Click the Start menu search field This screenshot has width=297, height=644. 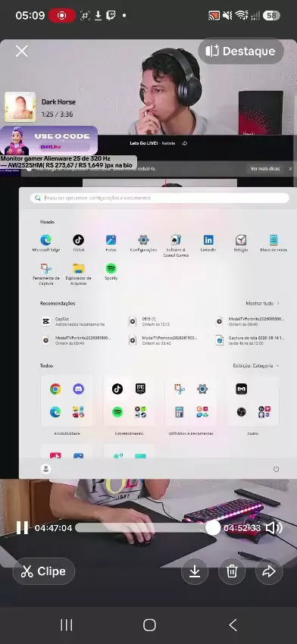tap(160, 198)
